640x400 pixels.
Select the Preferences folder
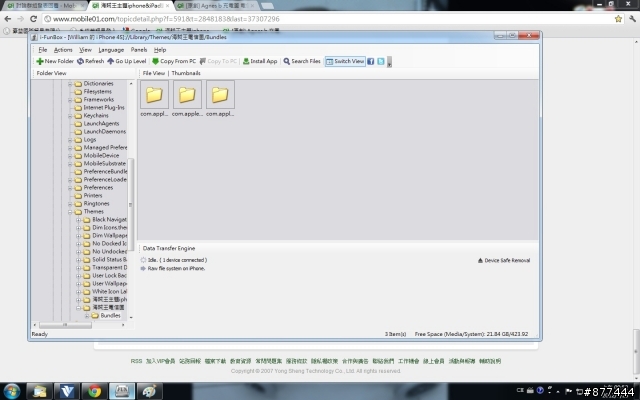[98, 188]
